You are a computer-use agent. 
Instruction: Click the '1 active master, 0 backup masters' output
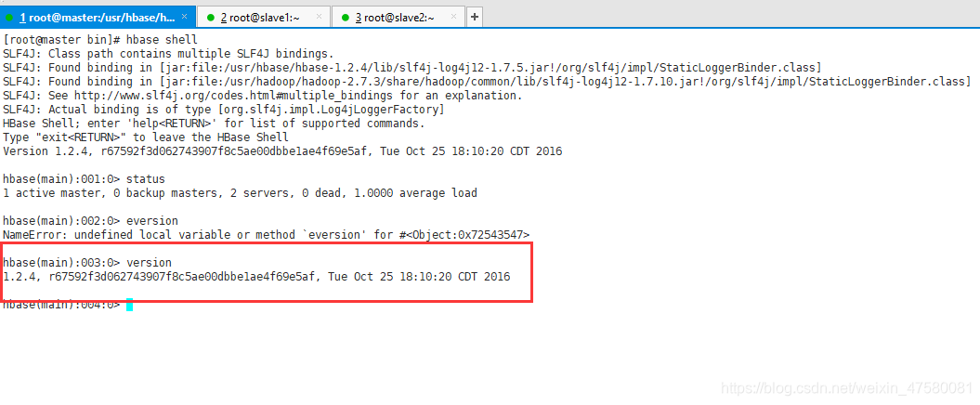240,193
